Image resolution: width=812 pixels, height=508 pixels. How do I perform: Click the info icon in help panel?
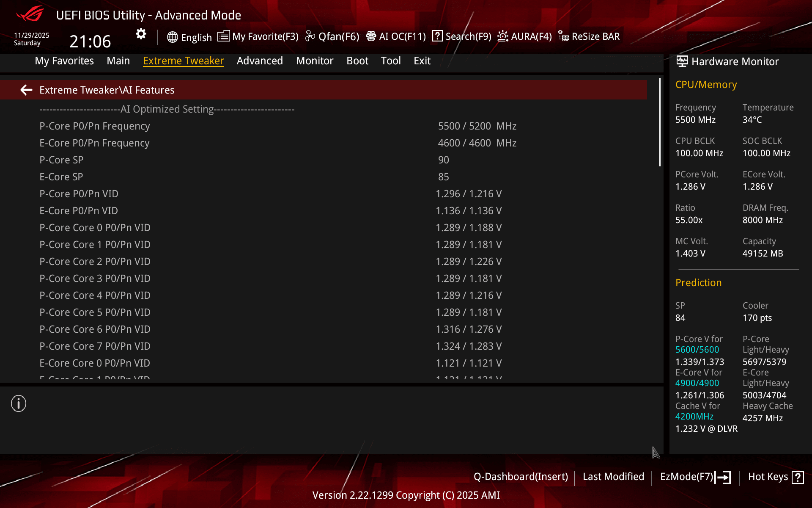pos(19,403)
